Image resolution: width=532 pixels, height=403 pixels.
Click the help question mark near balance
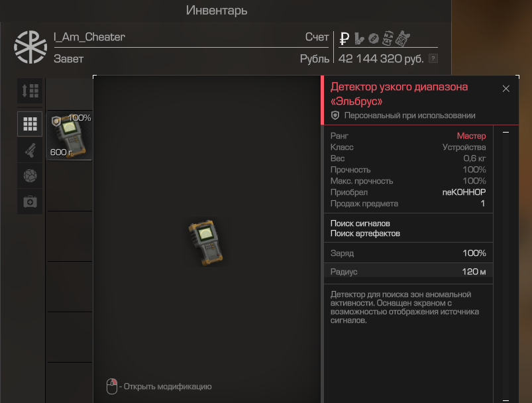click(433, 58)
